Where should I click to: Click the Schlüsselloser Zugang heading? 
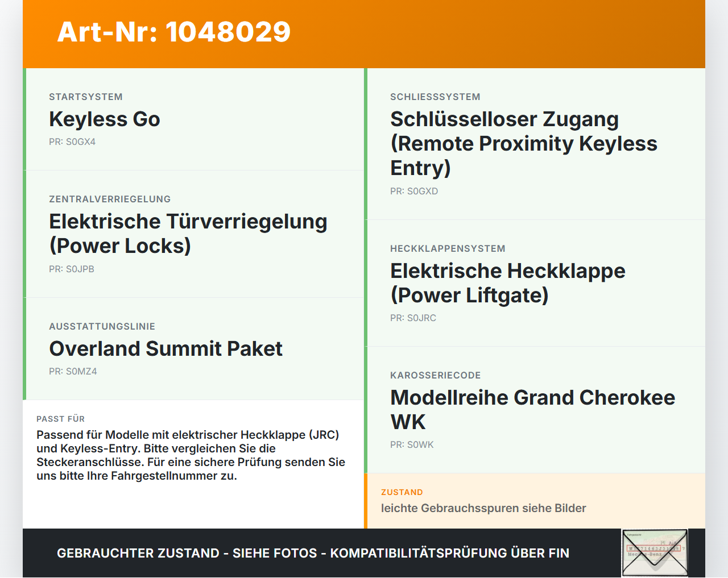point(524,144)
